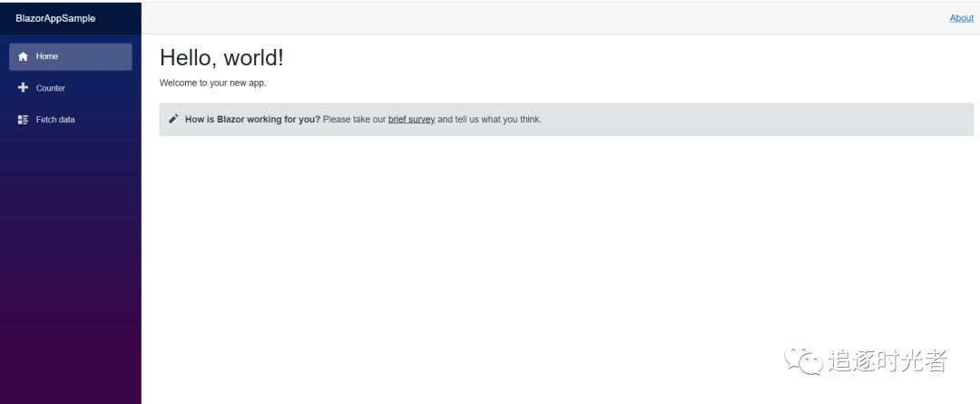Click the house icon beside Home
This screenshot has width=980, height=404.
pos(23,56)
